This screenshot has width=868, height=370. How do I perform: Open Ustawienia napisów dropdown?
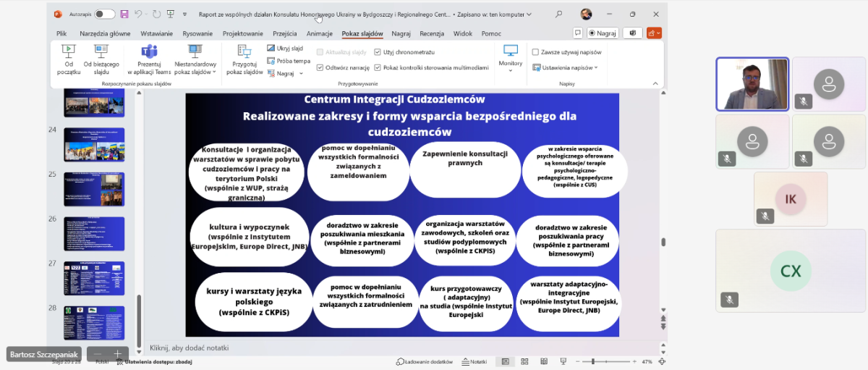[x=565, y=67]
